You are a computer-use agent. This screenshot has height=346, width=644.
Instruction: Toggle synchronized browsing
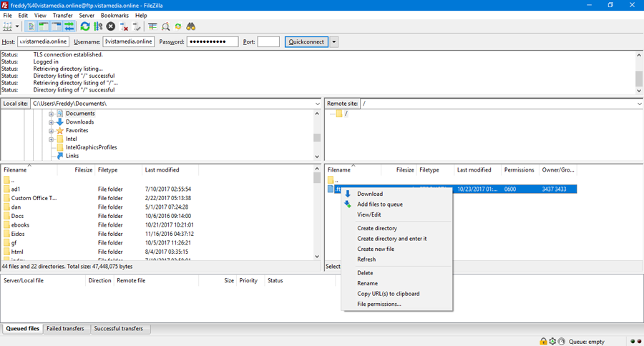point(178,26)
